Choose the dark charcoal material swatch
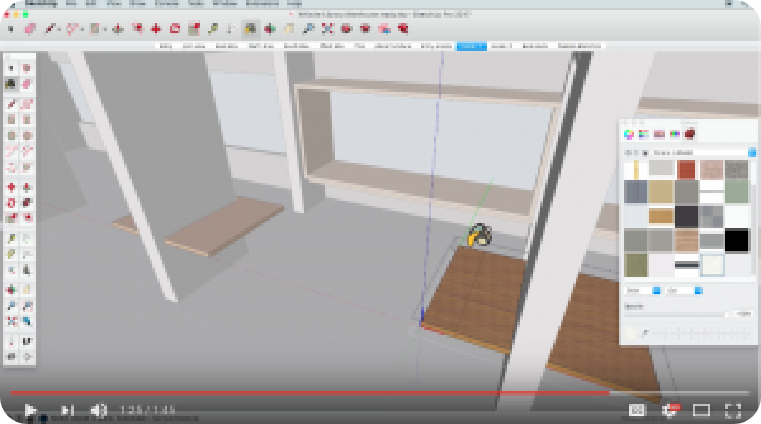761x424 pixels. click(686, 216)
